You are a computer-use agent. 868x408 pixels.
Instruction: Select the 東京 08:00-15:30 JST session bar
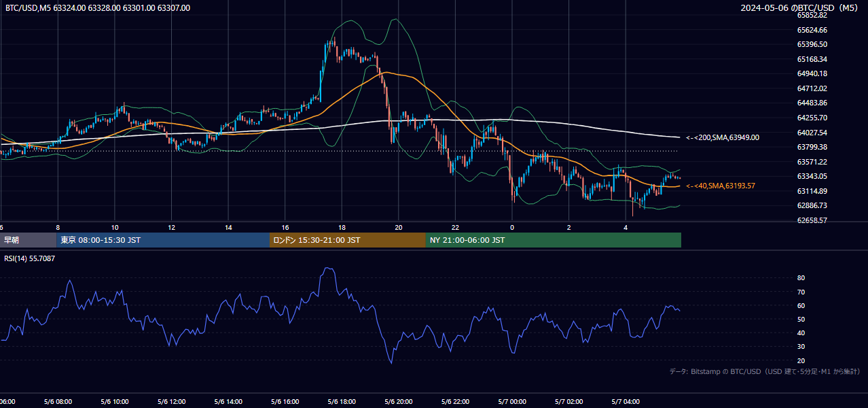click(163, 240)
